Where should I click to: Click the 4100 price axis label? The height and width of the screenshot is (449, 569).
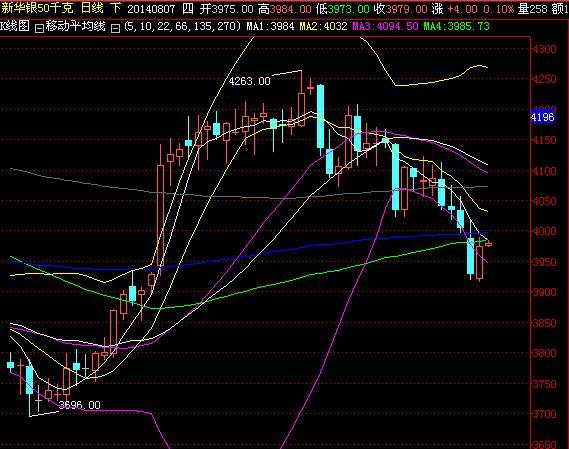pyautogui.click(x=544, y=171)
